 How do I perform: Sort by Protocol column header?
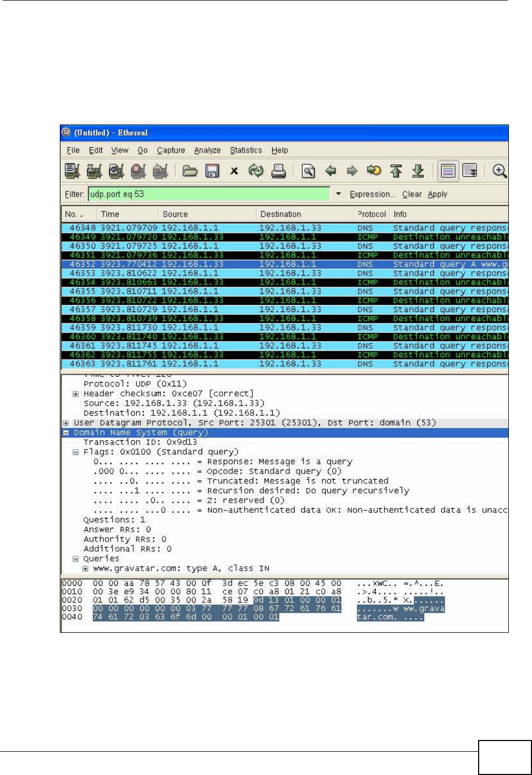tap(372, 214)
